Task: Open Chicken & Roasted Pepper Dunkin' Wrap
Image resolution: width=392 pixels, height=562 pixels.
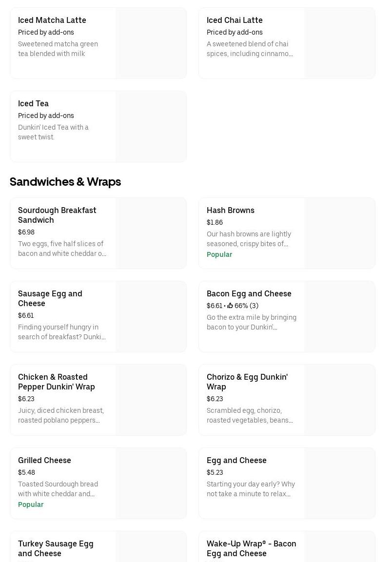Action: [x=57, y=382]
